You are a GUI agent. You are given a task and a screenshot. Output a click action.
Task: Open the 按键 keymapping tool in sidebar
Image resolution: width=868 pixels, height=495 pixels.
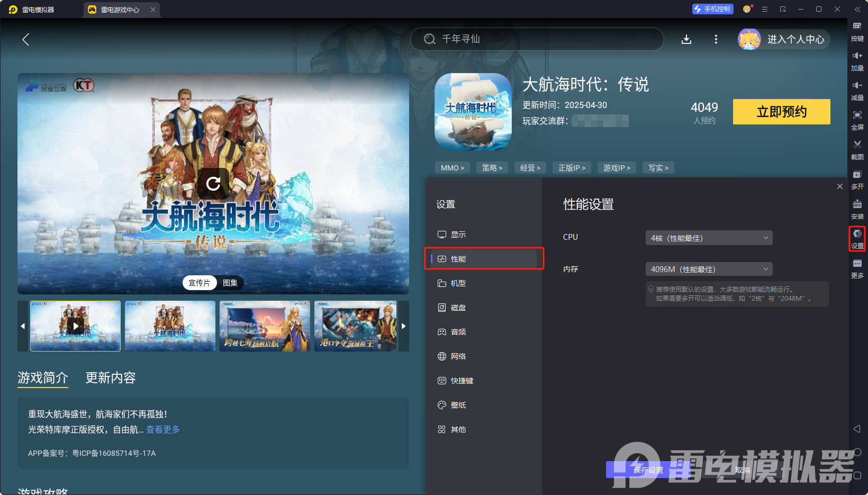pyautogui.click(x=857, y=31)
